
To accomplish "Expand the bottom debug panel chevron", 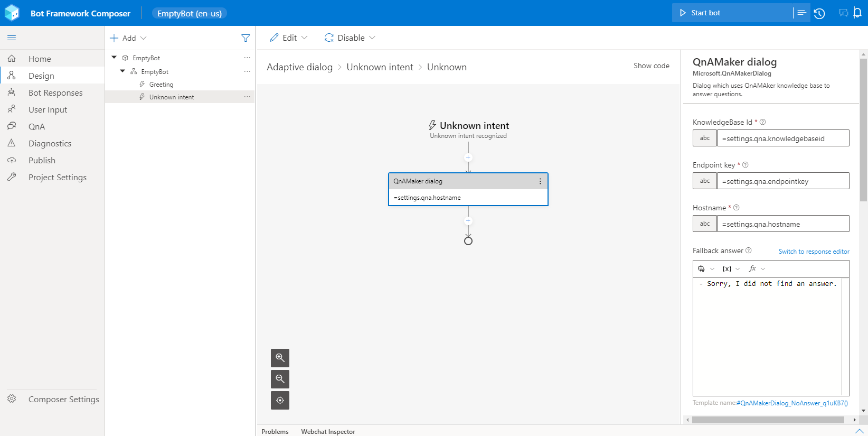I will (859, 431).
